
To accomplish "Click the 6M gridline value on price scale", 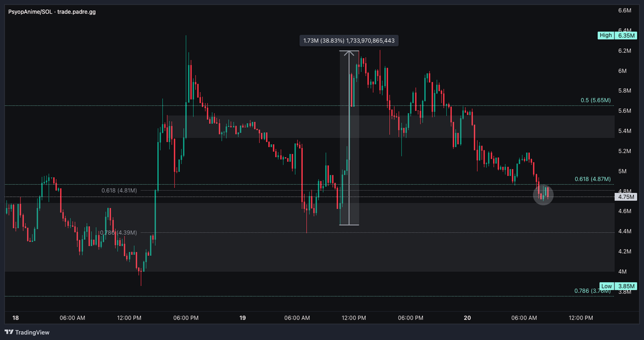I will click(624, 70).
